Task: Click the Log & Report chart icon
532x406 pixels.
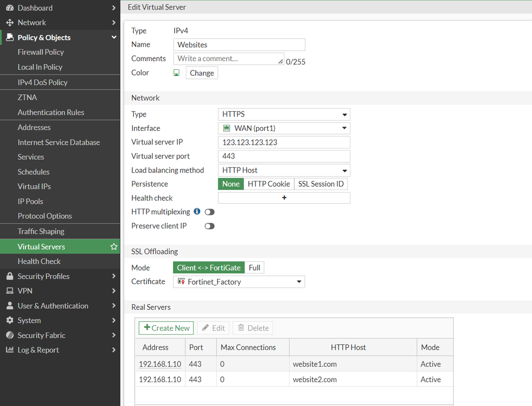Action: pyautogui.click(x=10, y=350)
